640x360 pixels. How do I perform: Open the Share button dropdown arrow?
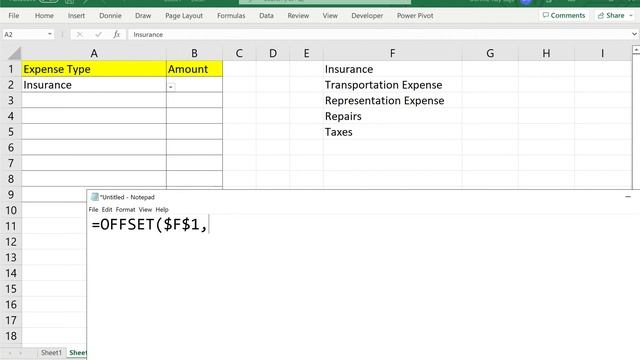[631, 15]
